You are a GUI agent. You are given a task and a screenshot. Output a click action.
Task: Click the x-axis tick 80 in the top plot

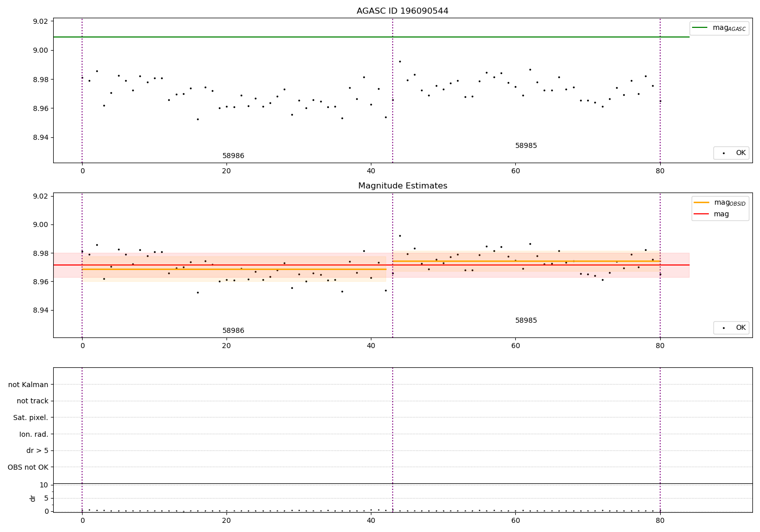(660, 171)
